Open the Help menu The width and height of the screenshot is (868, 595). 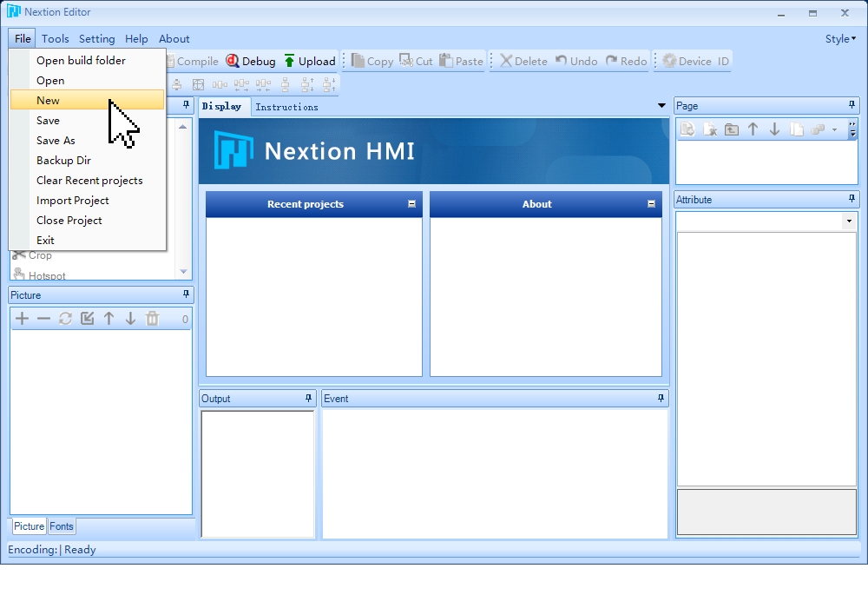[136, 39]
